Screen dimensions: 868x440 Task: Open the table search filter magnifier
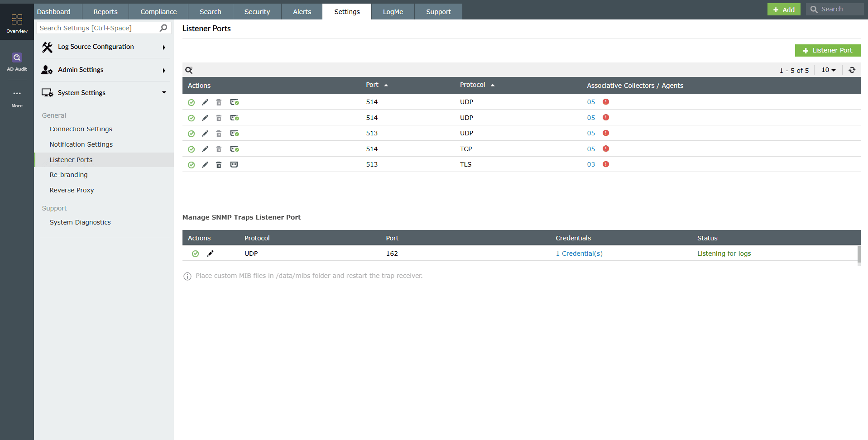pyautogui.click(x=189, y=70)
